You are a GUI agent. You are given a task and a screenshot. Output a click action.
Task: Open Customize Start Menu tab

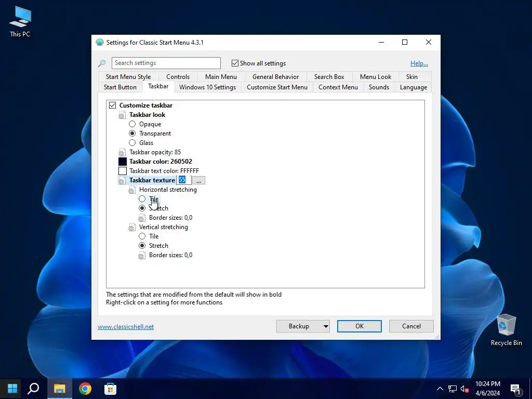coord(277,87)
